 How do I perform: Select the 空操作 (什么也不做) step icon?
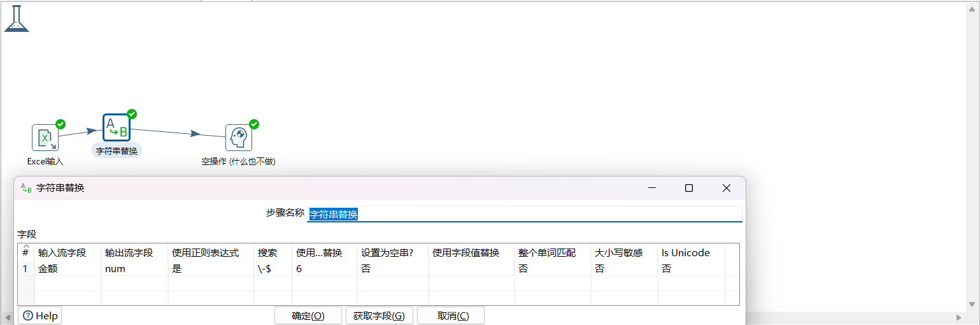pyautogui.click(x=239, y=138)
